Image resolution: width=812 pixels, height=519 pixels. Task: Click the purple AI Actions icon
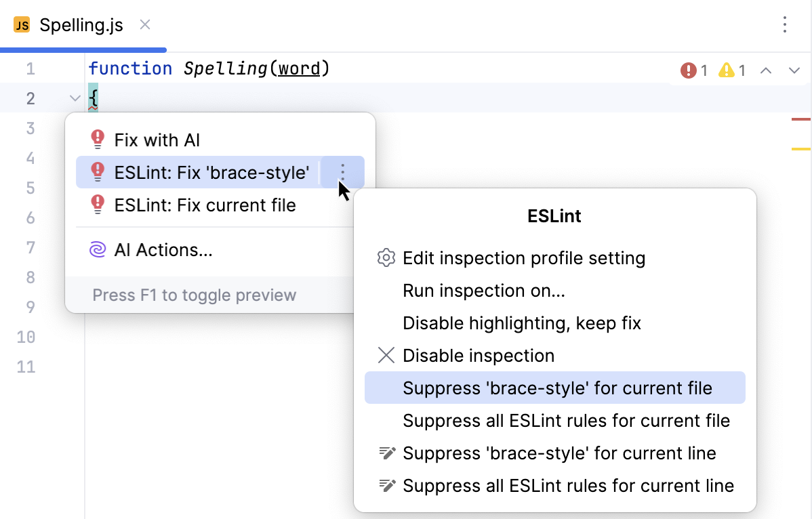97,250
